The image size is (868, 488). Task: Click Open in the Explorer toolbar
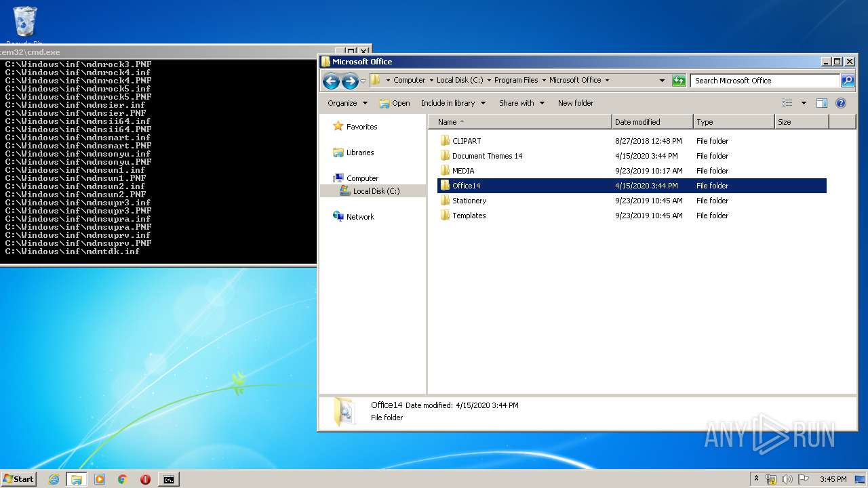coord(395,103)
